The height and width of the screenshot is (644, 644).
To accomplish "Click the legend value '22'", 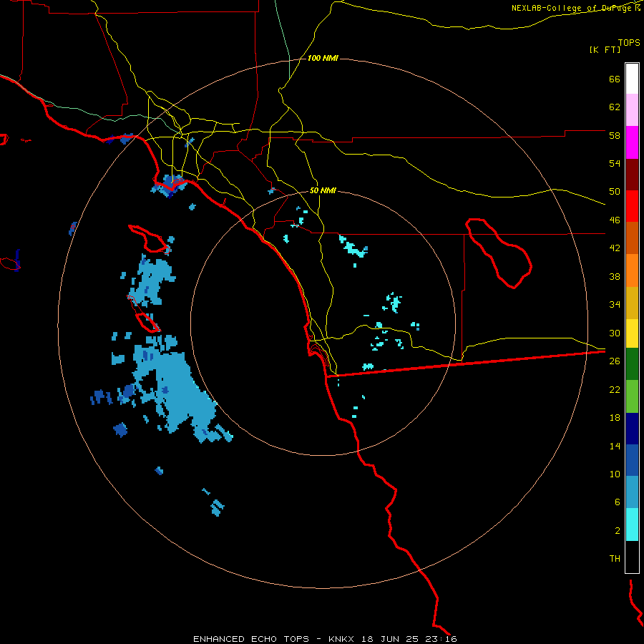I will point(615,389).
